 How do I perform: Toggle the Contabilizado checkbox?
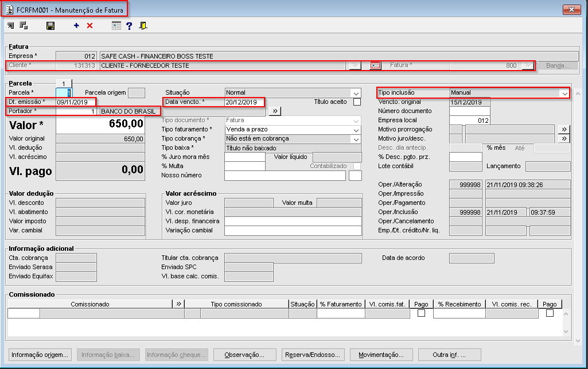click(x=357, y=166)
